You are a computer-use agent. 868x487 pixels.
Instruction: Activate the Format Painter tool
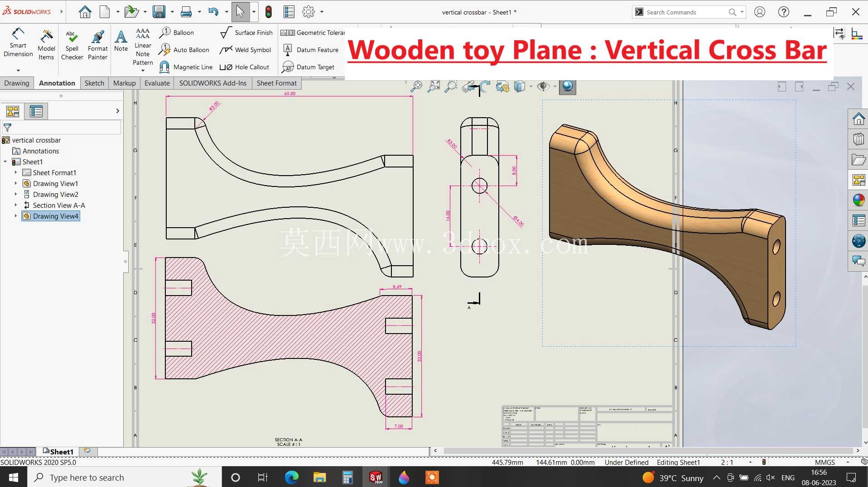97,45
